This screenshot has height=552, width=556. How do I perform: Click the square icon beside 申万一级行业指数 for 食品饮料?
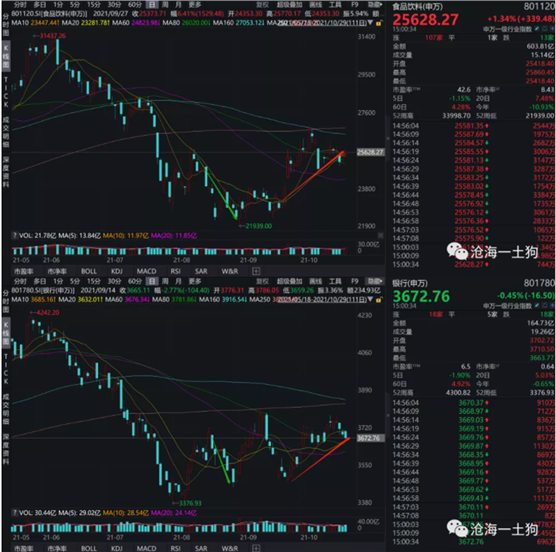[545, 28]
